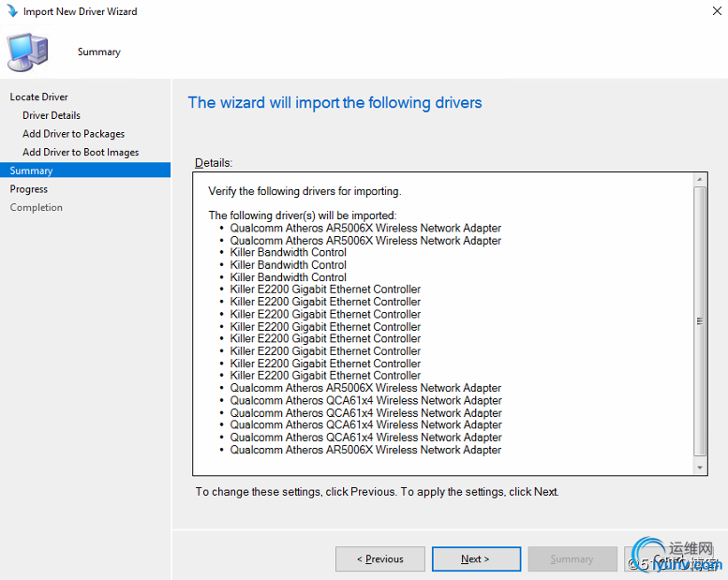Click the last Qualcomm Atheros QCA61x4 entry

365,437
